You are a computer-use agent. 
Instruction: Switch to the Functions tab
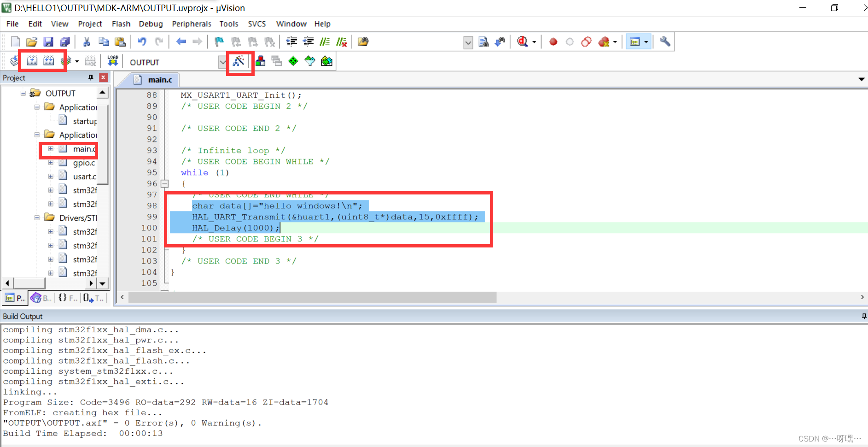click(67, 298)
